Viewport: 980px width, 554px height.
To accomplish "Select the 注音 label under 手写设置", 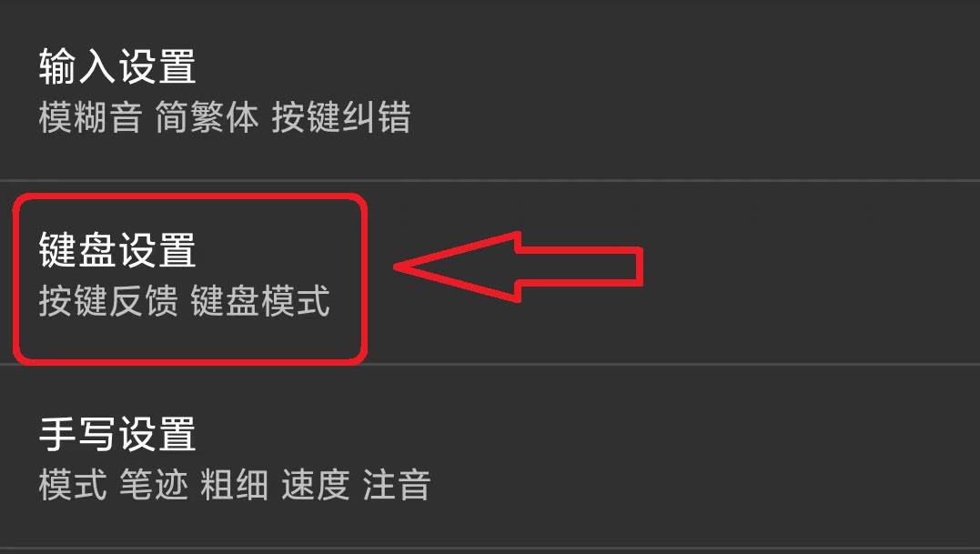I will [x=396, y=485].
